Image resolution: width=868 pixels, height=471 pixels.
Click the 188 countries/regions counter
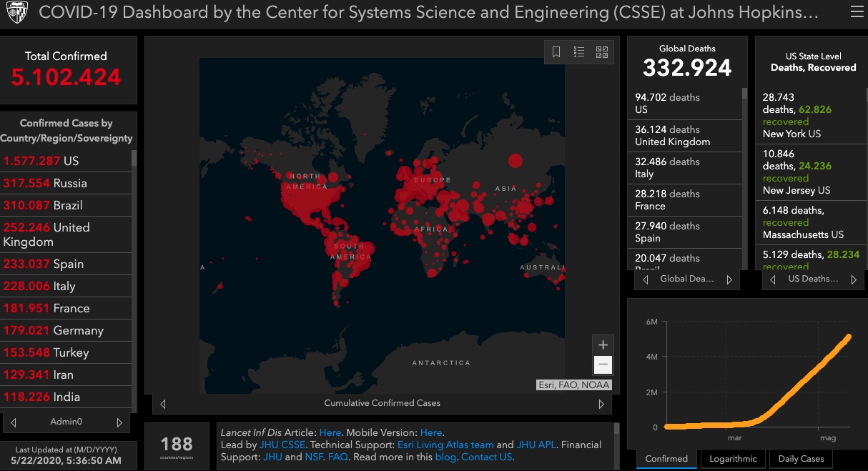(x=177, y=444)
